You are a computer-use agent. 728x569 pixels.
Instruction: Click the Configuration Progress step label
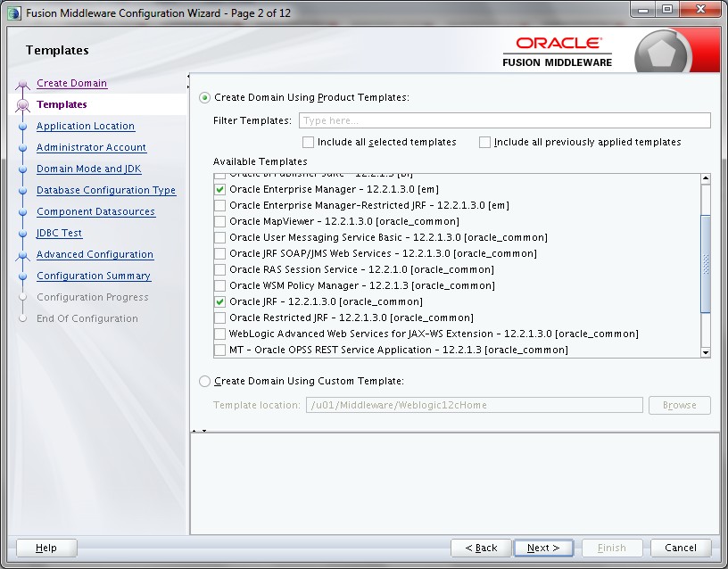(93, 297)
